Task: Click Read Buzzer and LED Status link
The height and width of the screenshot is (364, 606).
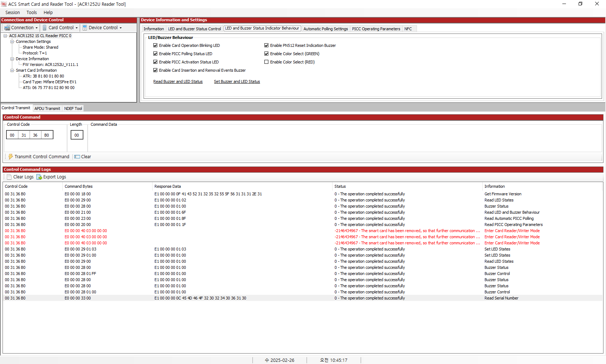Action: 178,81
